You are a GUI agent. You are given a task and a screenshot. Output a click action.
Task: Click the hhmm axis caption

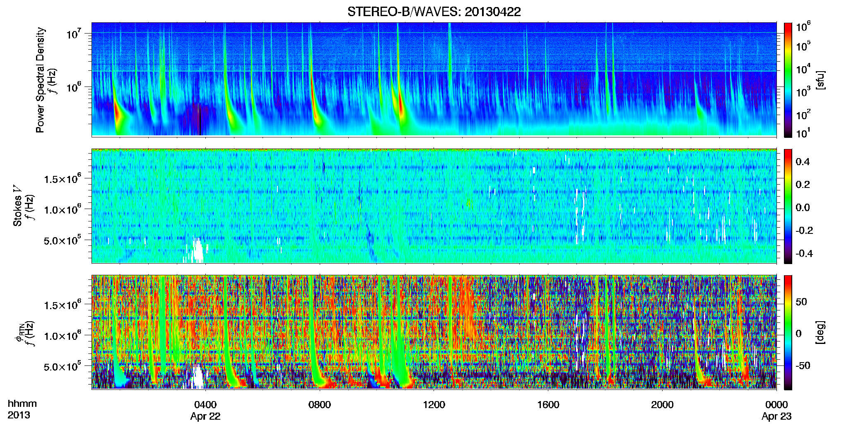click(22, 404)
